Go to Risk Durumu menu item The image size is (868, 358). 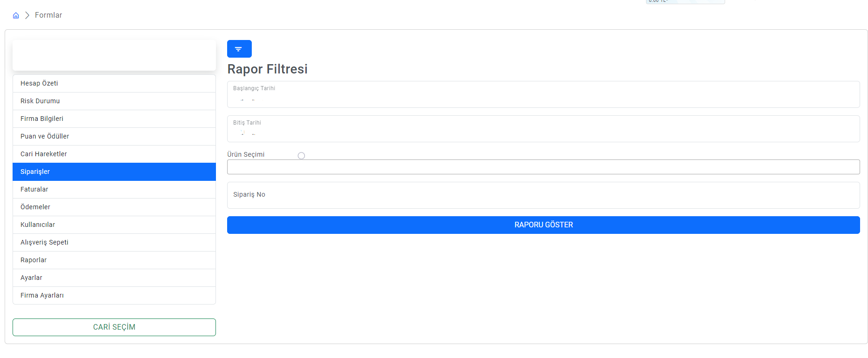(114, 101)
